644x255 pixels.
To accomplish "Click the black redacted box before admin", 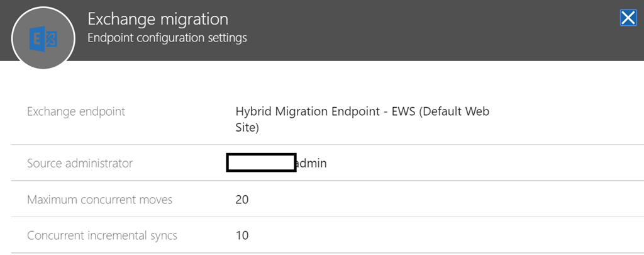I will (261, 162).
